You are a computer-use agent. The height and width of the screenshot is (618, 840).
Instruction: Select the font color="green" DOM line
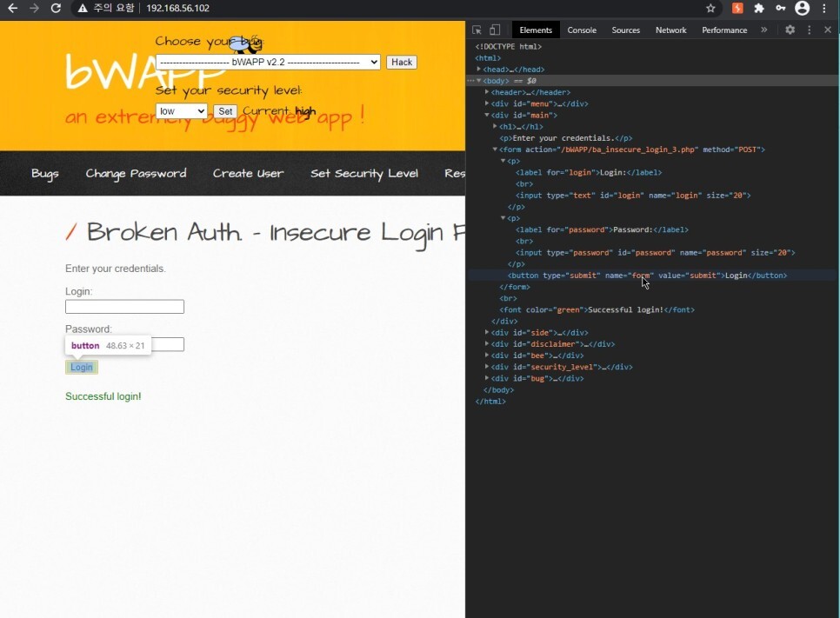pyautogui.click(x=597, y=309)
